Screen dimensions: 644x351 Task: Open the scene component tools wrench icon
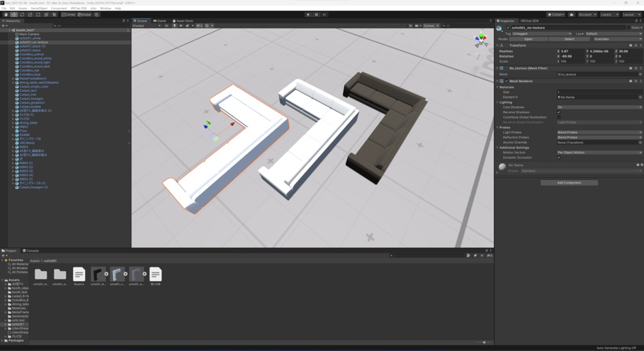click(x=410, y=26)
